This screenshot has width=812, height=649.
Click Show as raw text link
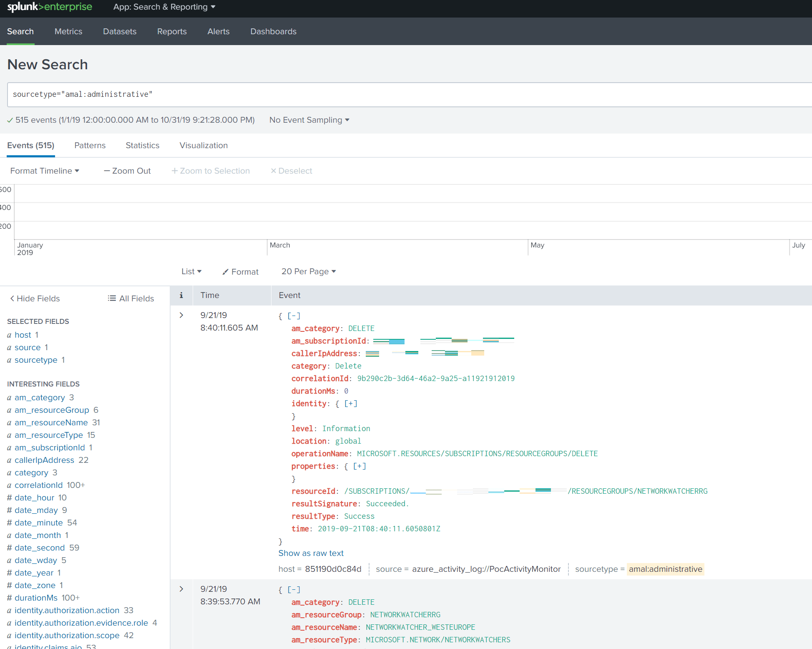pyautogui.click(x=311, y=553)
